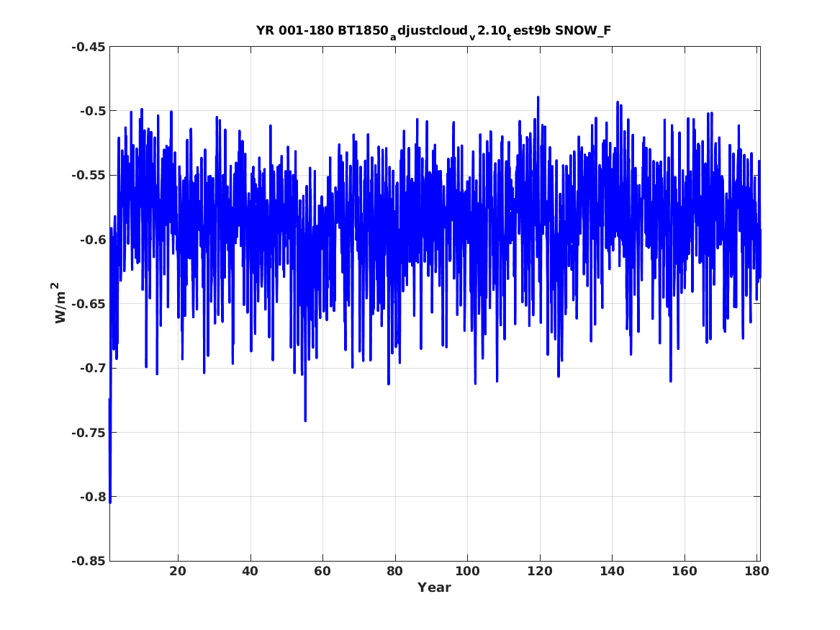
Task: Click the -0.55 y-axis tick label
Action: pyautogui.click(x=89, y=175)
